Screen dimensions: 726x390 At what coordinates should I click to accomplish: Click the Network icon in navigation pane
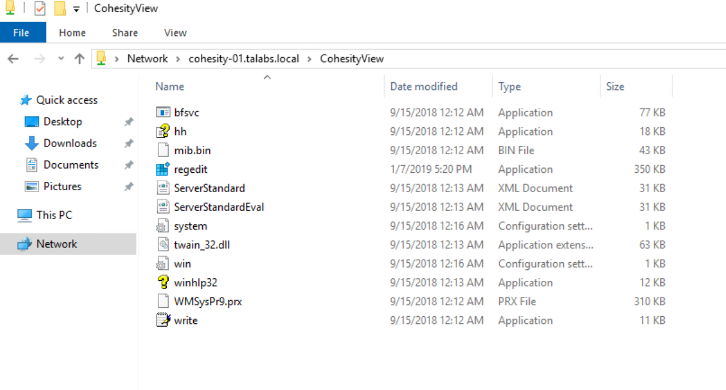point(25,244)
